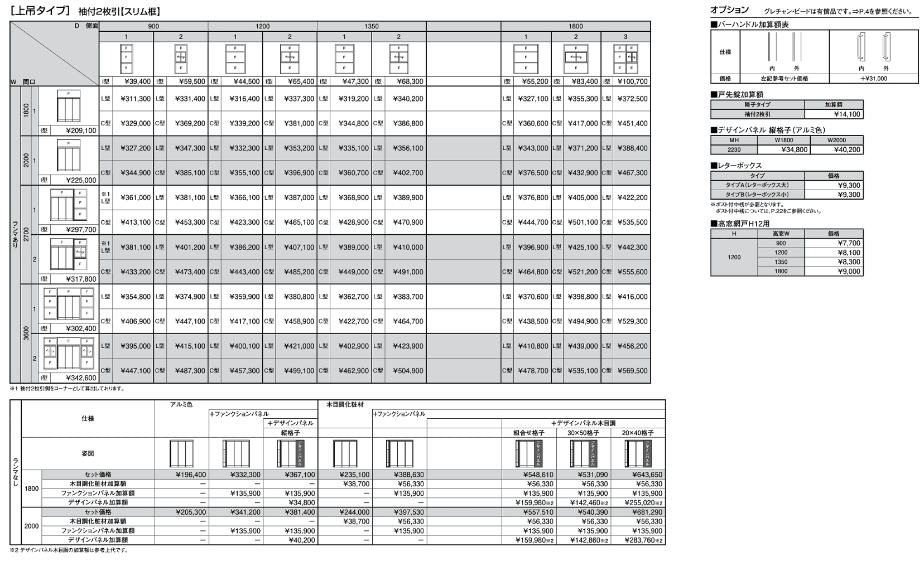Click the +¥31,000 handle surcharge
The image size is (924, 561).
(873, 79)
